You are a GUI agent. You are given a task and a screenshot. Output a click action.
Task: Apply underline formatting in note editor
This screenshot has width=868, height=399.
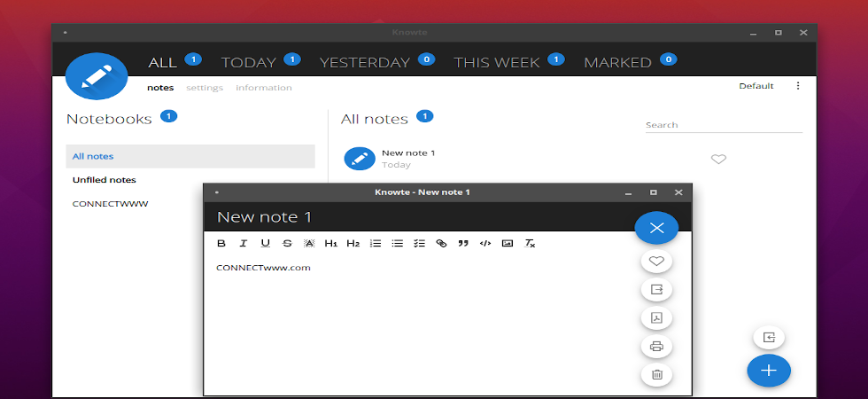(x=265, y=243)
